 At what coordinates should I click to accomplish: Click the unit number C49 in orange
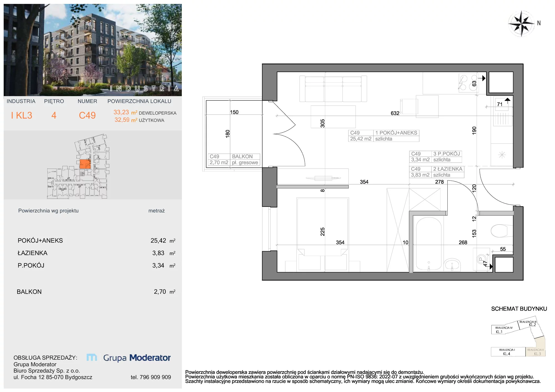[87, 115]
